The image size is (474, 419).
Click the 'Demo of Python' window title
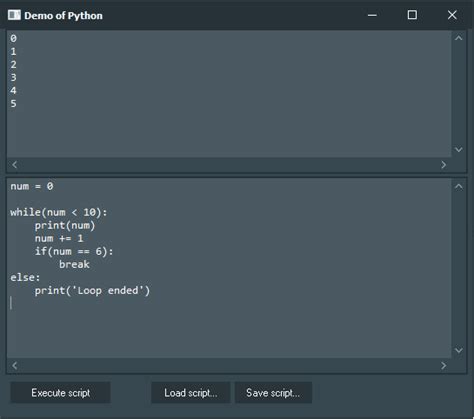coord(63,16)
